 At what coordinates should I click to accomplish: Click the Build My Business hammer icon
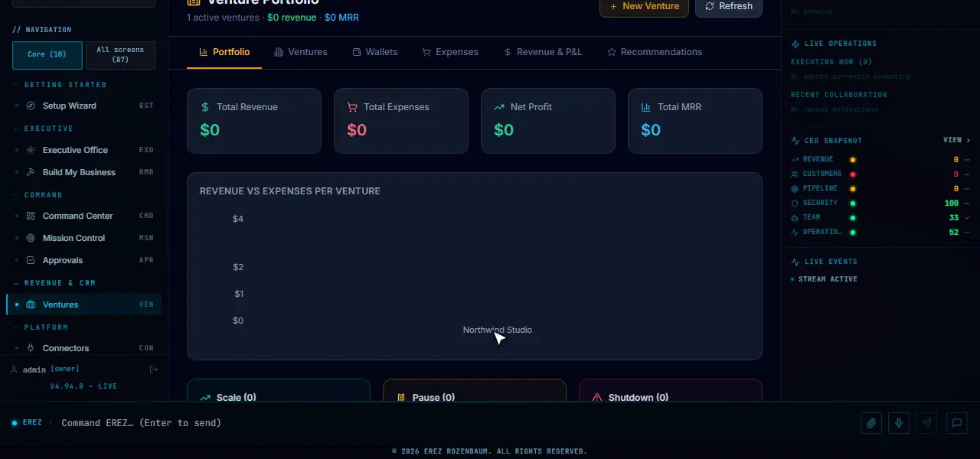[x=31, y=172]
